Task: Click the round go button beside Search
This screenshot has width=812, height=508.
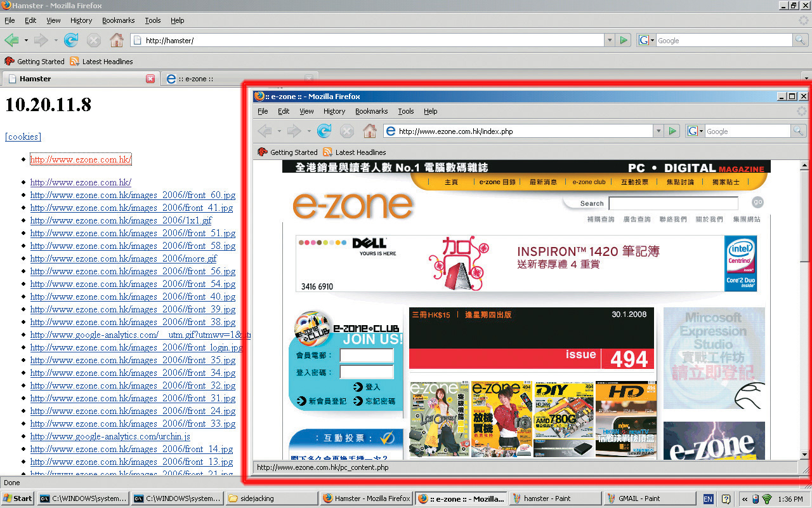Action: click(757, 203)
